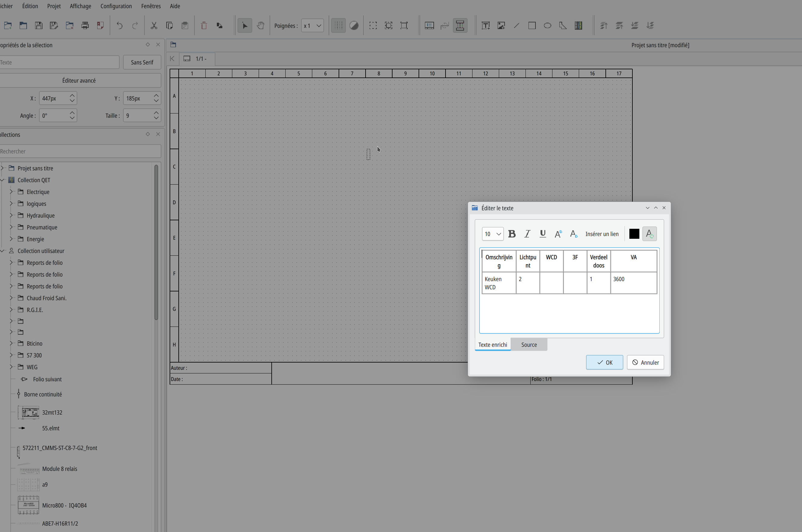802x532 pixels.
Task: Click the scissors cut icon
Action: point(154,25)
